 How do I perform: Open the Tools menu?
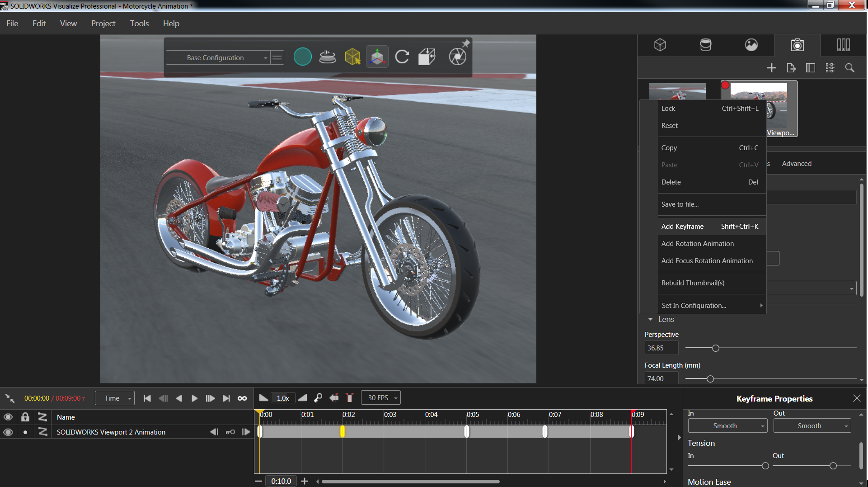point(139,24)
